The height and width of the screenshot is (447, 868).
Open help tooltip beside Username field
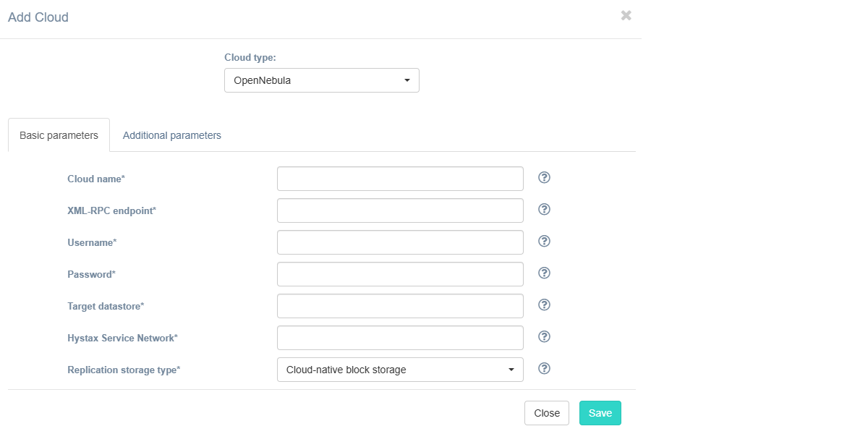point(545,242)
